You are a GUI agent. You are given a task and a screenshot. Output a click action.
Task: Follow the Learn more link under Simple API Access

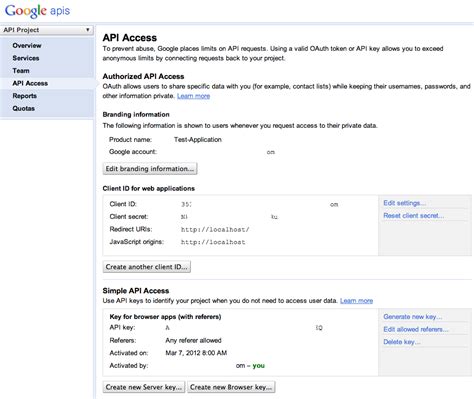tap(356, 301)
